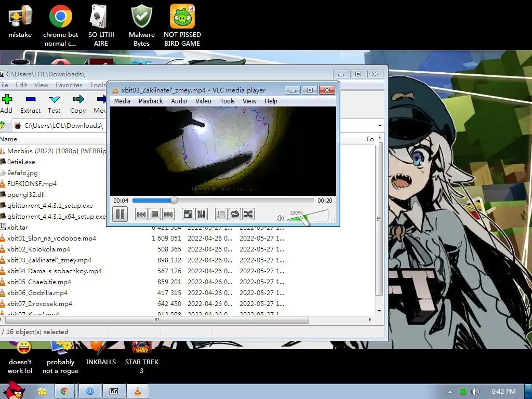The width and height of the screenshot is (532, 399).
Task: Go up one folder in 7-Zip
Action: coord(3,125)
